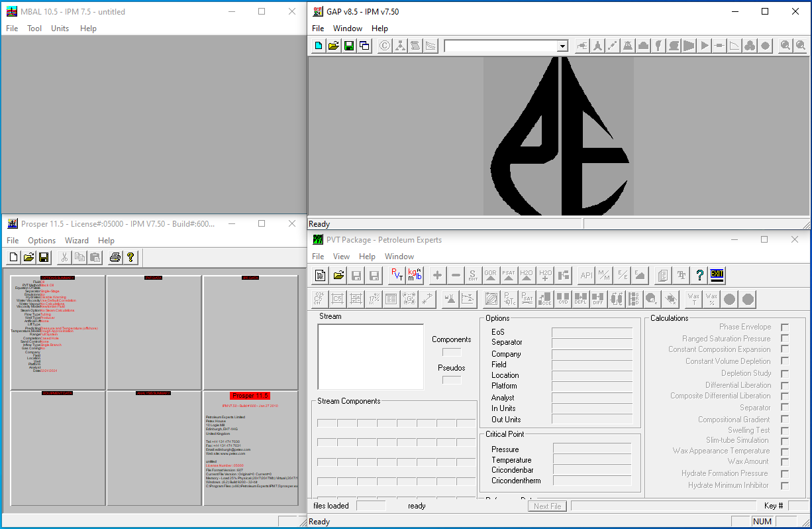The height and width of the screenshot is (529, 812).
Task: Open View menu in PVT Package
Action: [x=342, y=257]
